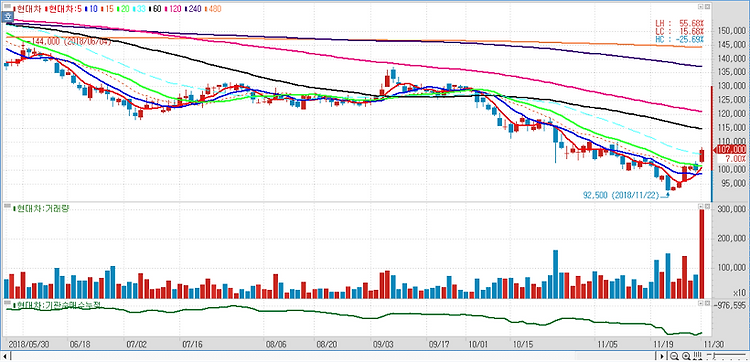Select the pink 120 moving average legend

pyautogui.click(x=174, y=9)
